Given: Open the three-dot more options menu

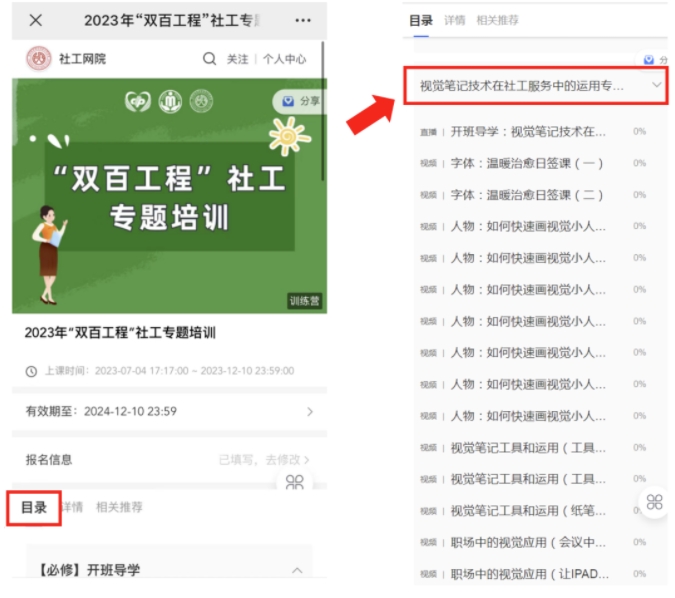Looking at the screenshot, I should (x=303, y=20).
